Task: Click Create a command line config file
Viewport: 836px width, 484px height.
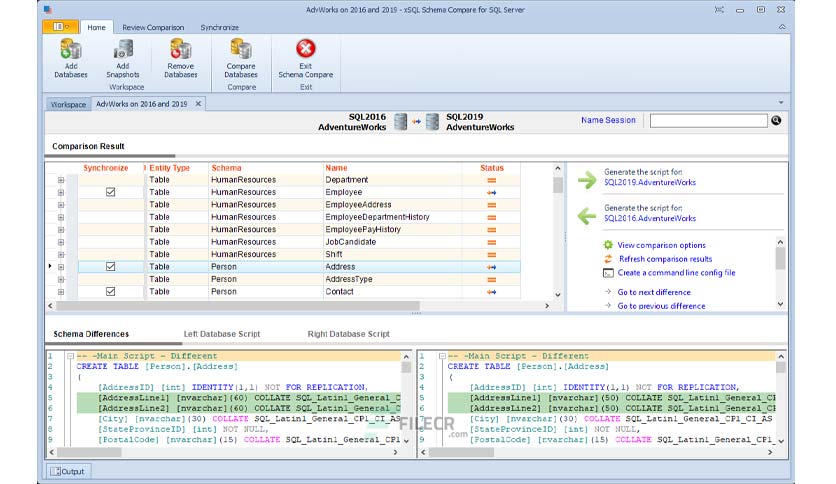Action: pyautogui.click(x=677, y=273)
